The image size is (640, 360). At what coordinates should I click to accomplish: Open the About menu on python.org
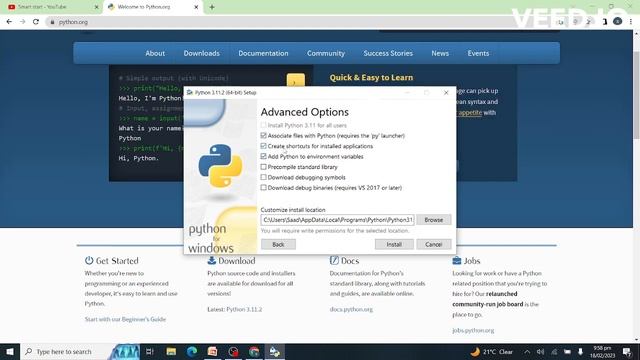coord(155,53)
